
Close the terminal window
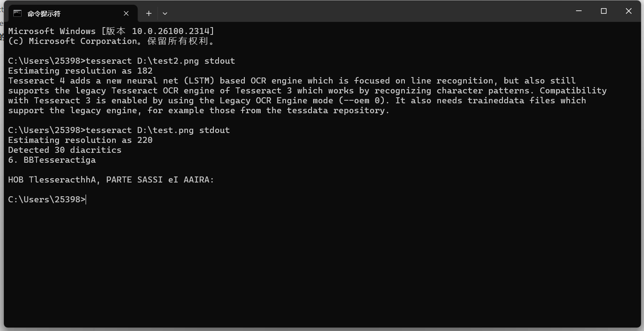[629, 11]
